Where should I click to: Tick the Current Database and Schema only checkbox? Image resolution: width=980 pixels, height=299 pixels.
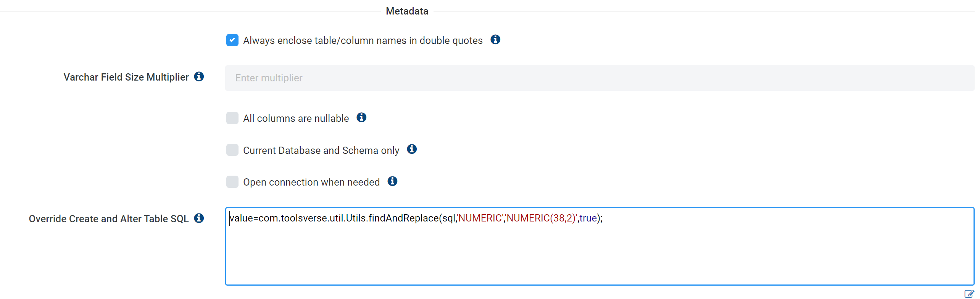click(232, 150)
